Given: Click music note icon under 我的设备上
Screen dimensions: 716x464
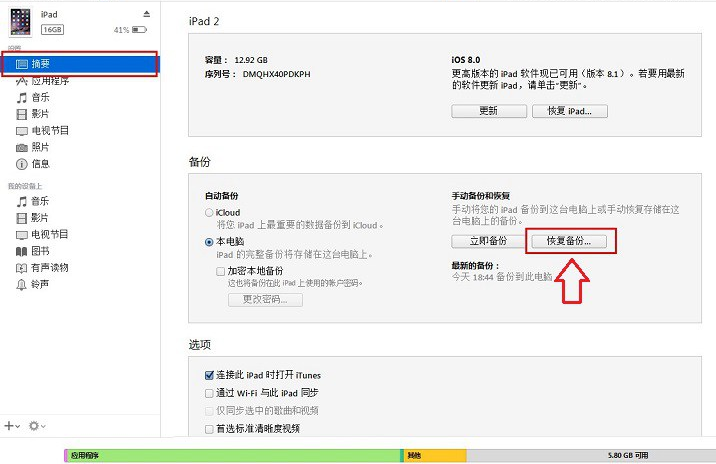Looking at the screenshot, I should pos(21,201).
